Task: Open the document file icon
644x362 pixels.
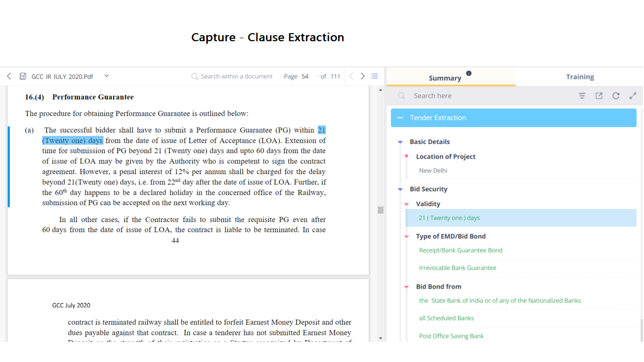Action: pyautogui.click(x=23, y=76)
